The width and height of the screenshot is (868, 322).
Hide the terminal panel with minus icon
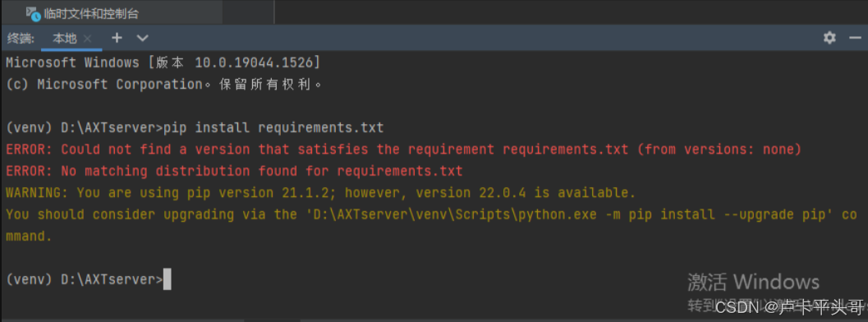(855, 38)
